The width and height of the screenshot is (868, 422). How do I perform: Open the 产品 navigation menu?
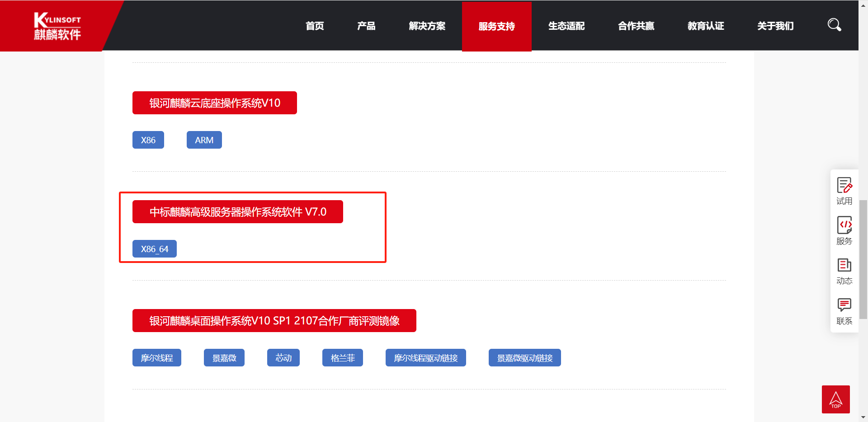pos(366,26)
